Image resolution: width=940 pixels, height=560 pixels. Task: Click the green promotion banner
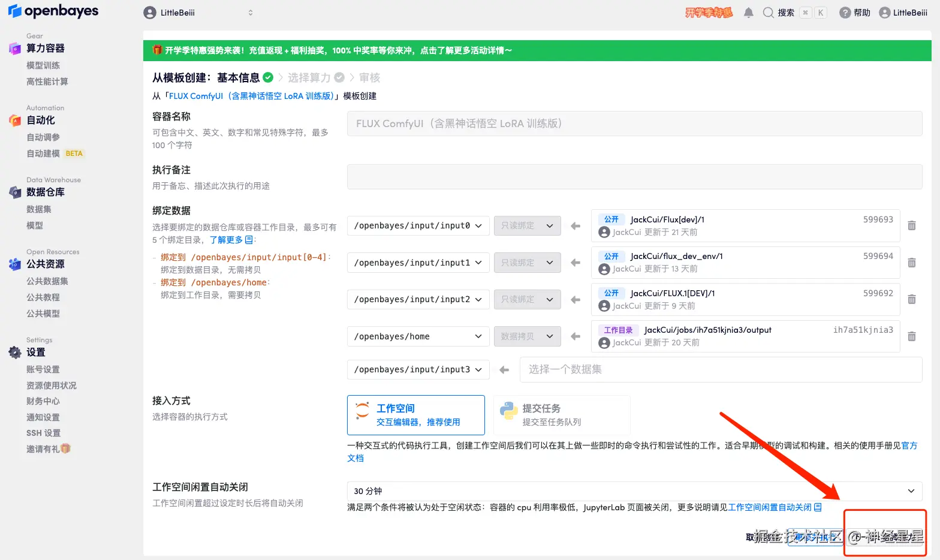(537, 50)
